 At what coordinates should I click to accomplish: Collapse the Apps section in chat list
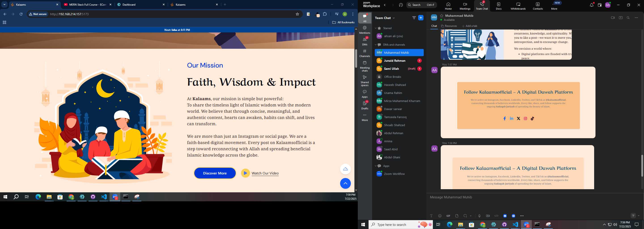point(376,166)
